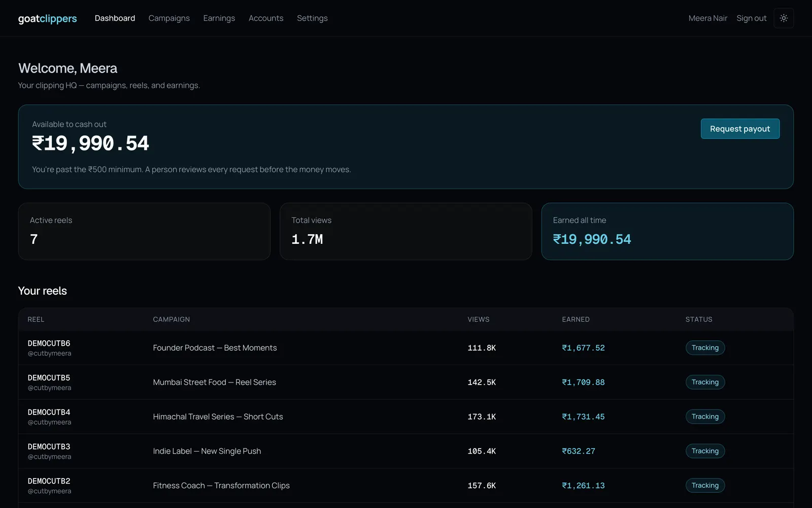Select the ₹19,990.54 cash out amount
The height and width of the screenshot is (508, 812).
(x=90, y=144)
